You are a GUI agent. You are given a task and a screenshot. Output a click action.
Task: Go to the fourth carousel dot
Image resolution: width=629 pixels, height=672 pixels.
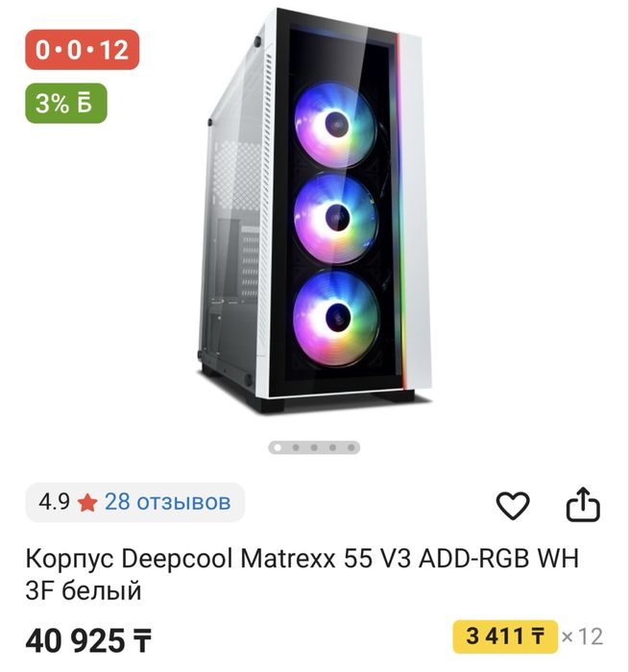(332, 447)
